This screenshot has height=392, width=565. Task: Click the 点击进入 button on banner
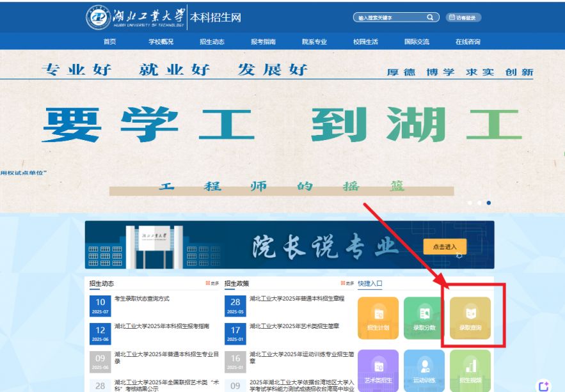[x=445, y=247]
